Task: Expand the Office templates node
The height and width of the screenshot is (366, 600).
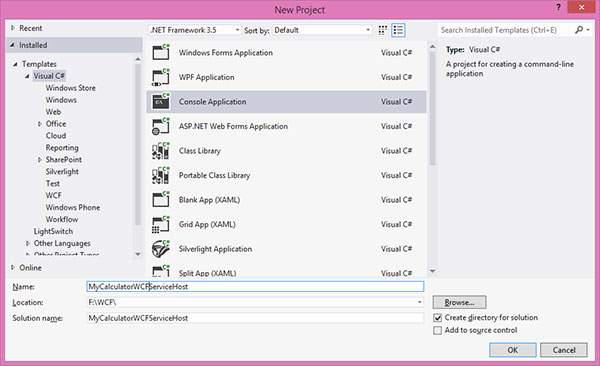Action: coord(40,124)
